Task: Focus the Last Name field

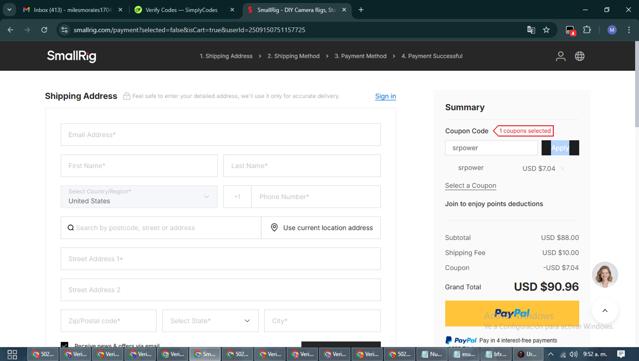Action: pyautogui.click(x=302, y=165)
